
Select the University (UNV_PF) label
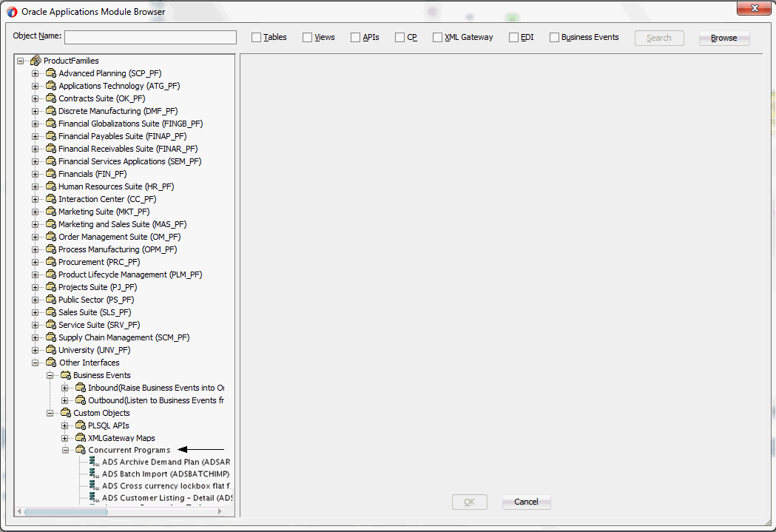95,351
